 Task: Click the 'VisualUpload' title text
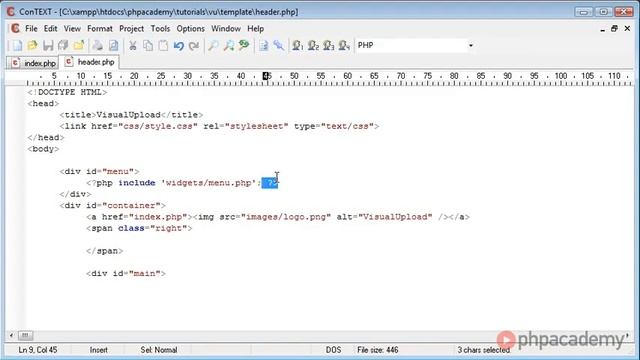128,115
